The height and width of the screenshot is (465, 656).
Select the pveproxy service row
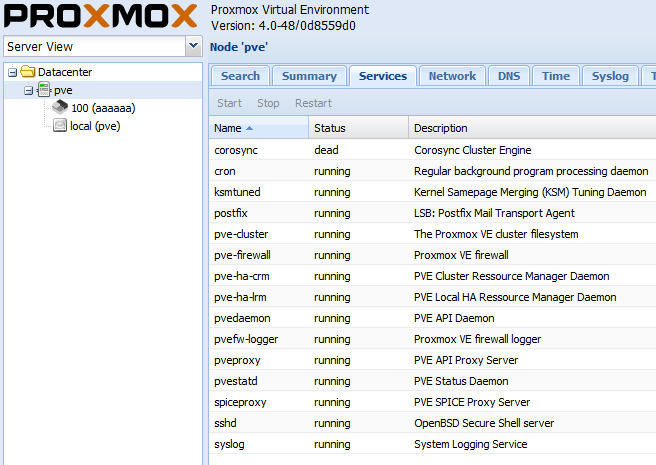point(433,360)
